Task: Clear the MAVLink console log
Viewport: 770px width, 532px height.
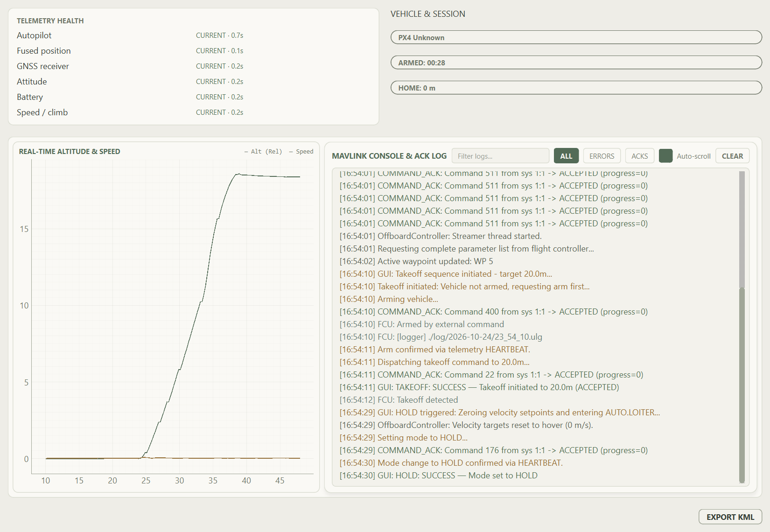Action: point(732,156)
